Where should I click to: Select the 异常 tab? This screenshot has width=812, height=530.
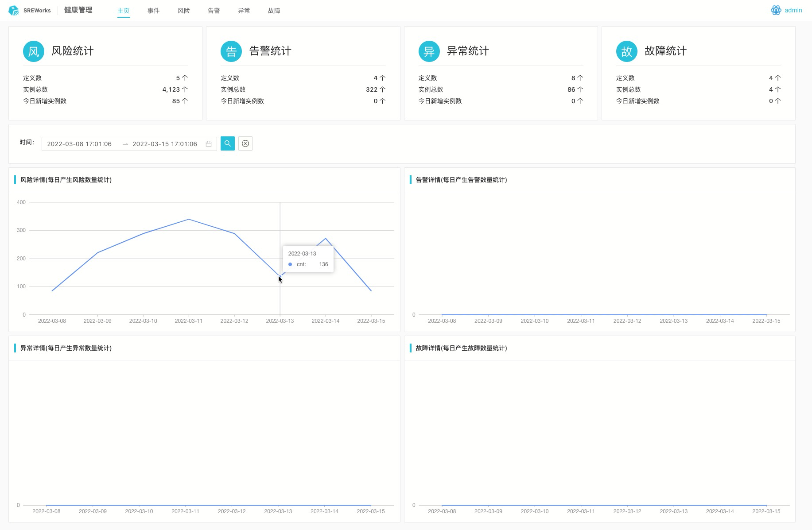point(244,11)
